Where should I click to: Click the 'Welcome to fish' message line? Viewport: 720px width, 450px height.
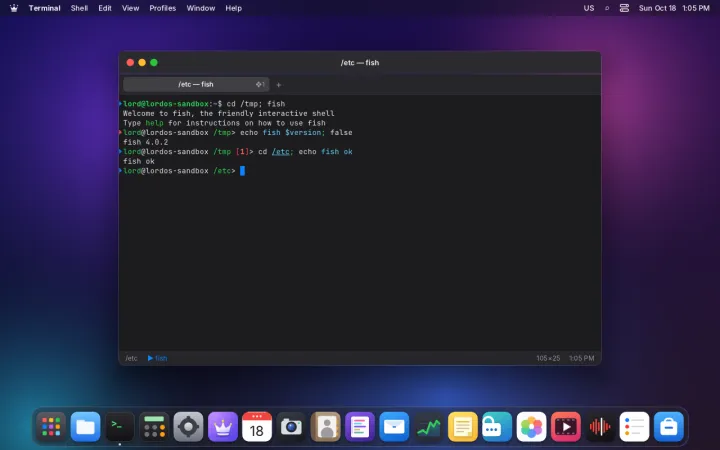coord(229,113)
